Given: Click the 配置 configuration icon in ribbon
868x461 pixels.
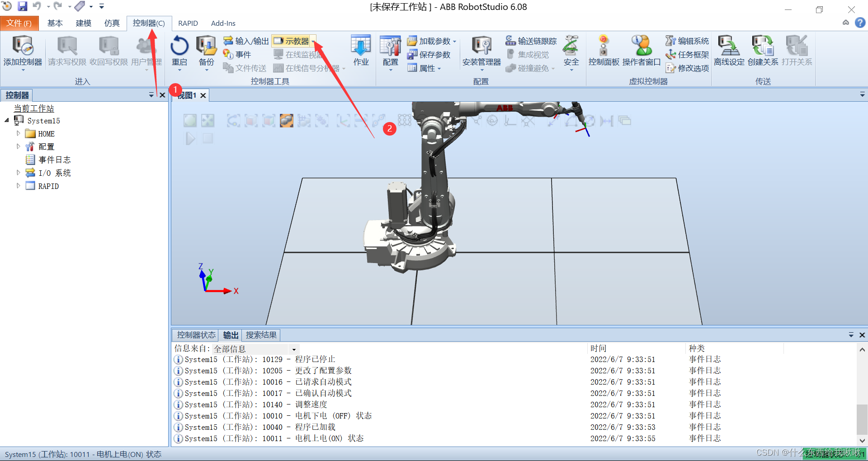Looking at the screenshot, I should [x=391, y=51].
